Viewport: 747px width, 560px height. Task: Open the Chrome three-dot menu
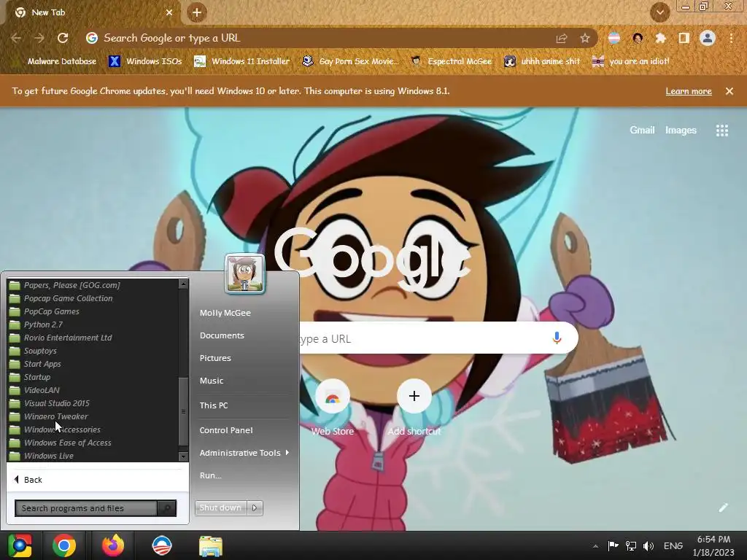coord(731,38)
